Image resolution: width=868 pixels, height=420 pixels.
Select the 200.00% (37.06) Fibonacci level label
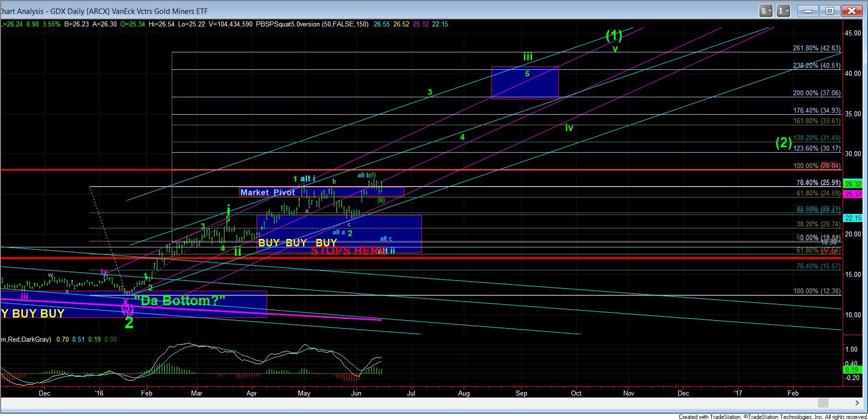(817, 93)
